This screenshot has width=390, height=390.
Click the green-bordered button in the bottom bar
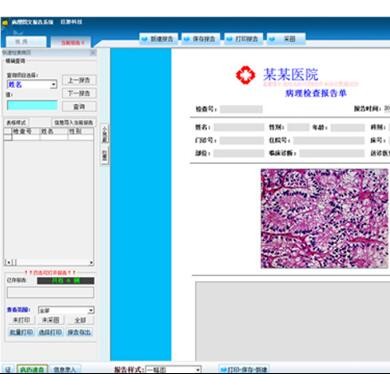32,369
